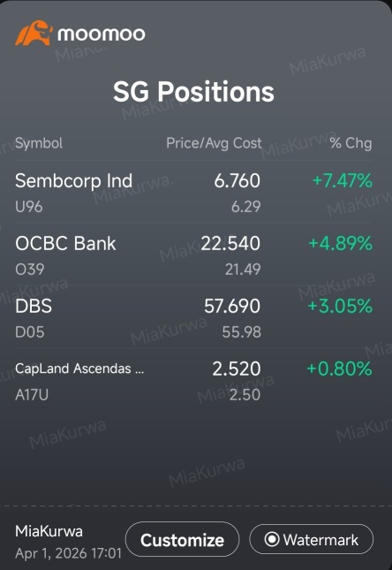
Task: Click the moomoo bull logo icon
Action: [34, 33]
